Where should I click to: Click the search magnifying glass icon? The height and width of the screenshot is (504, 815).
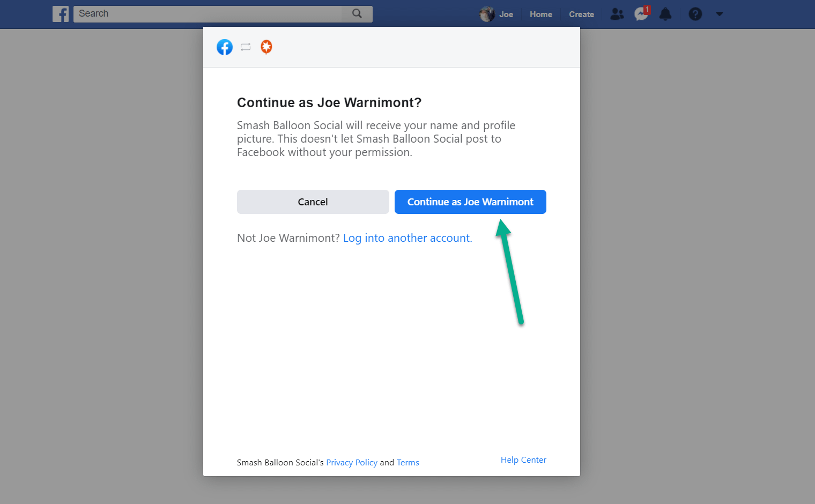point(357,13)
